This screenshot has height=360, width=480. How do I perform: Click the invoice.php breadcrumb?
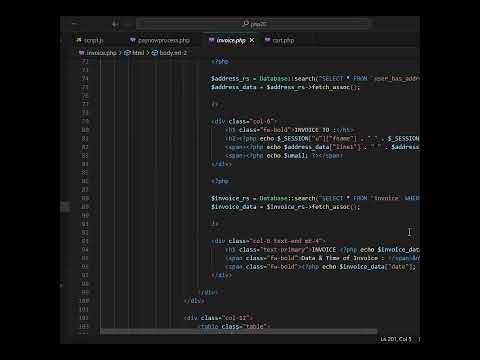(x=98, y=53)
